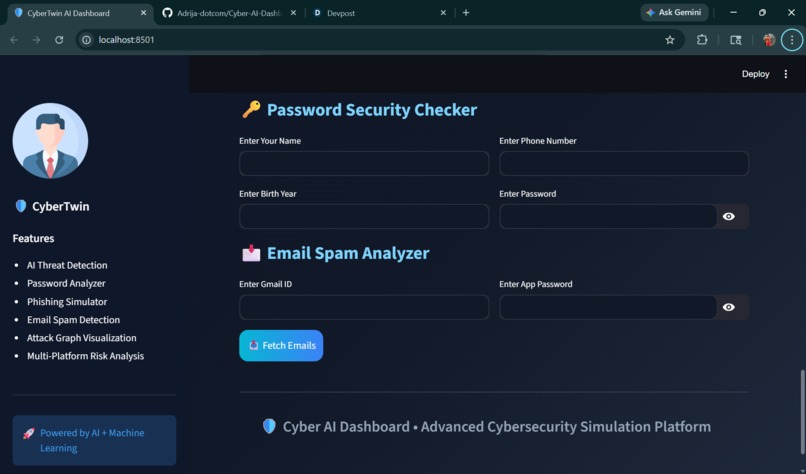This screenshot has width=806, height=474.
Task: Click the shield icon next to CyberTwin
Action: pos(21,206)
